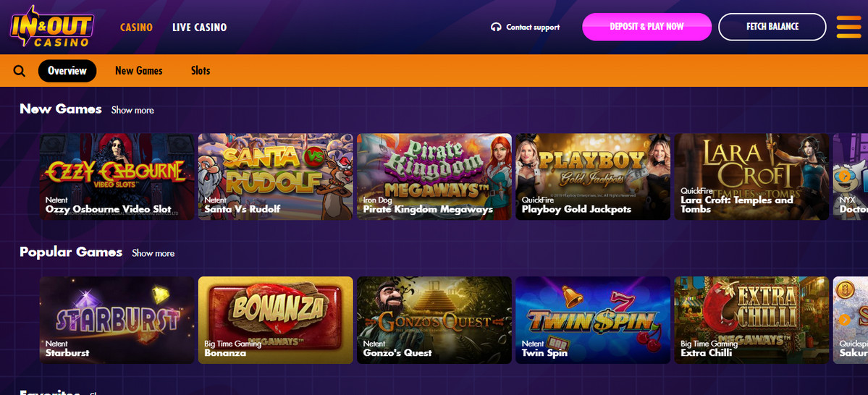Open the Casino nav item

pos(136,27)
